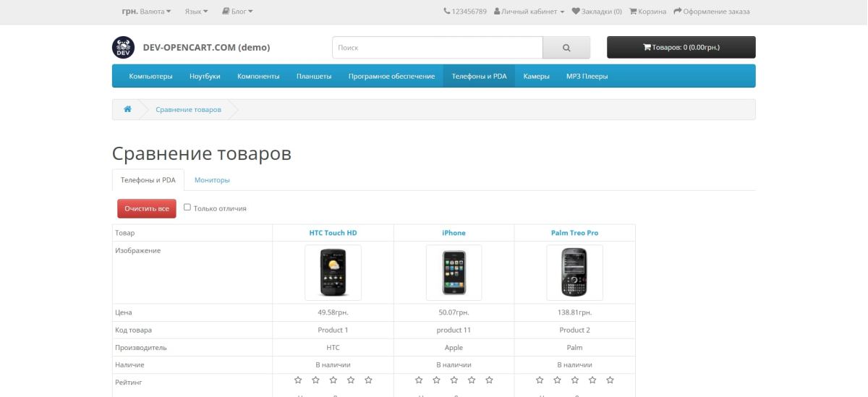Click the Цена row label
This screenshot has width=868, height=397.
coord(123,313)
